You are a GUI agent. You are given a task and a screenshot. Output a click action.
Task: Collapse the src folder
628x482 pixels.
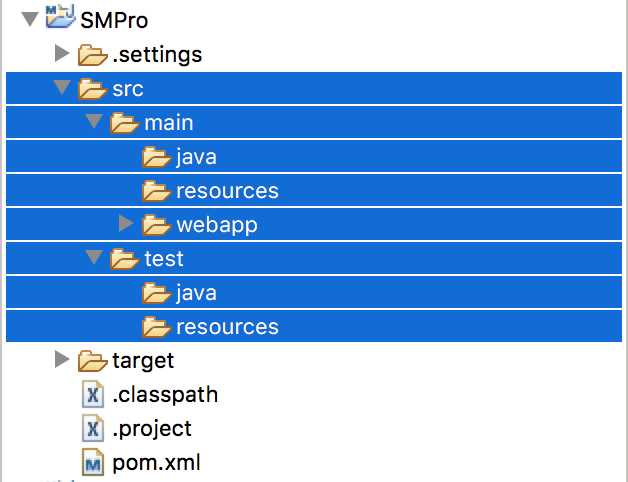coord(62,89)
